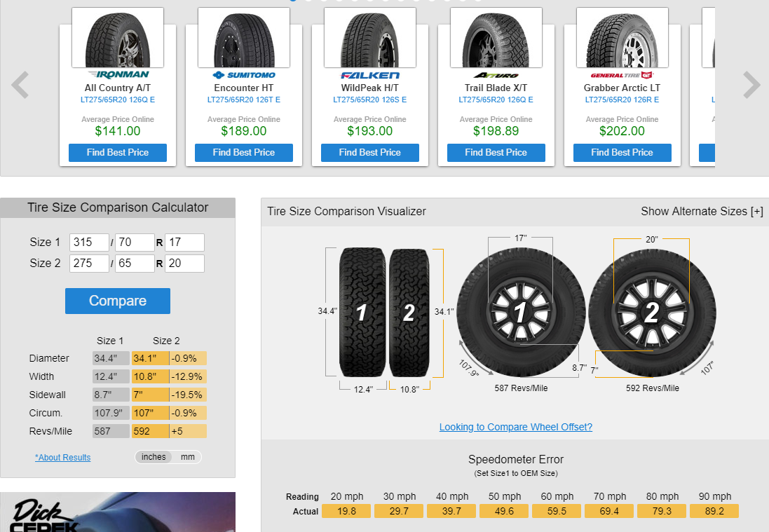Select the $202.00 average price
The image size is (769, 532).
[622, 131]
